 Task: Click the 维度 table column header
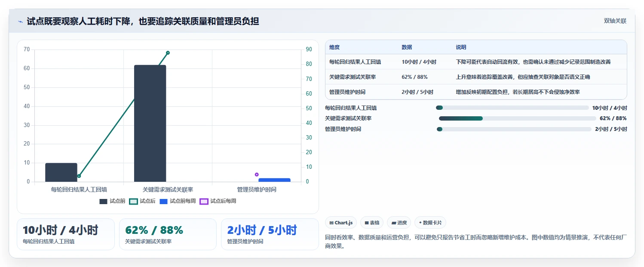pyautogui.click(x=334, y=47)
